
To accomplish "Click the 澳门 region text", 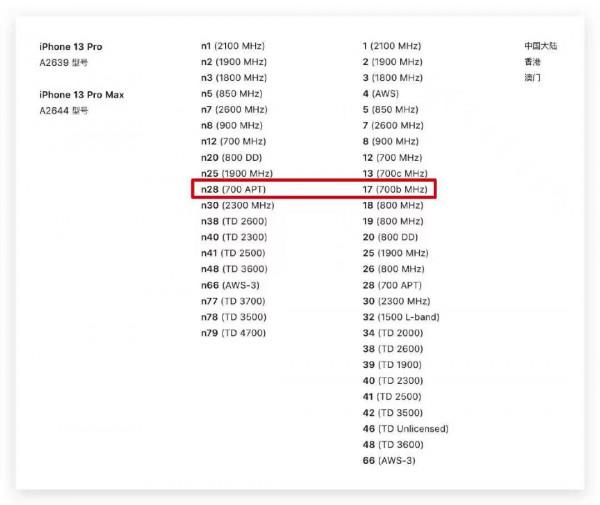I will pyautogui.click(x=532, y=78).
